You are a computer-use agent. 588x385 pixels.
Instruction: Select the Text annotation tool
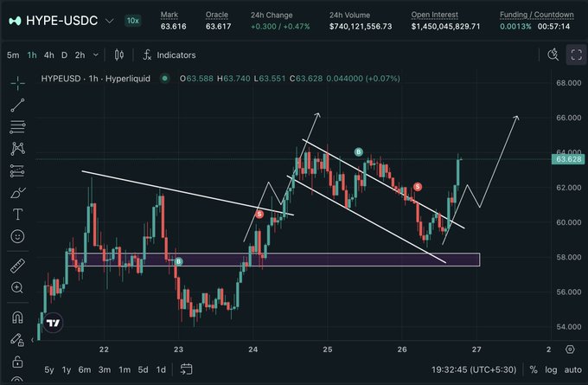click(17, 215)
